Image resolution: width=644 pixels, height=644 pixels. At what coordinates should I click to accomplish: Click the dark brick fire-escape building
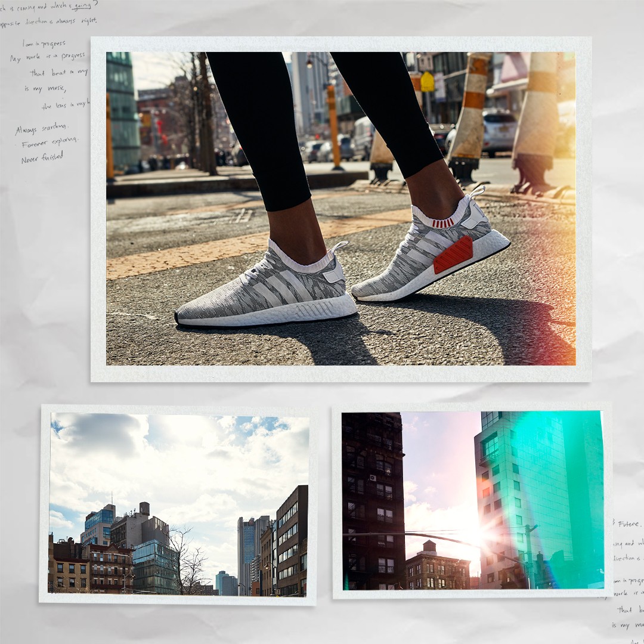[x=373, y=501]
